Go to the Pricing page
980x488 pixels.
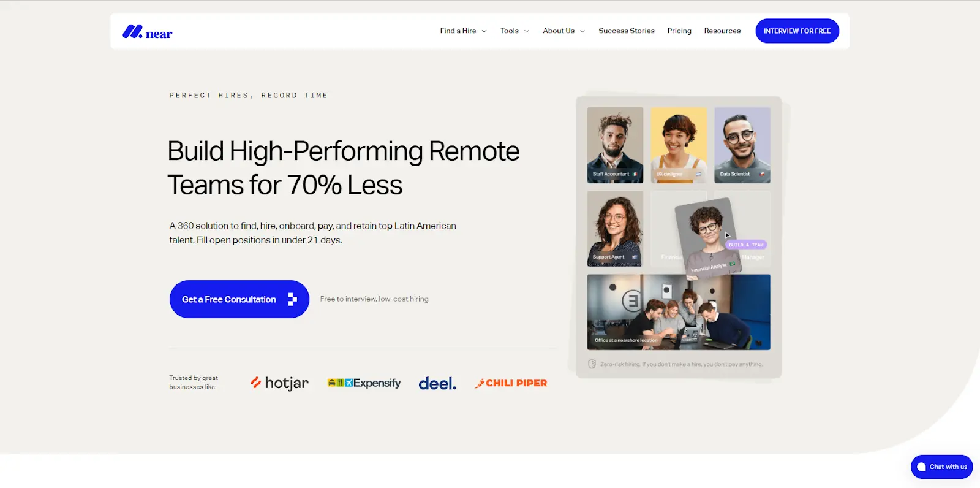[x=679, y=31]
